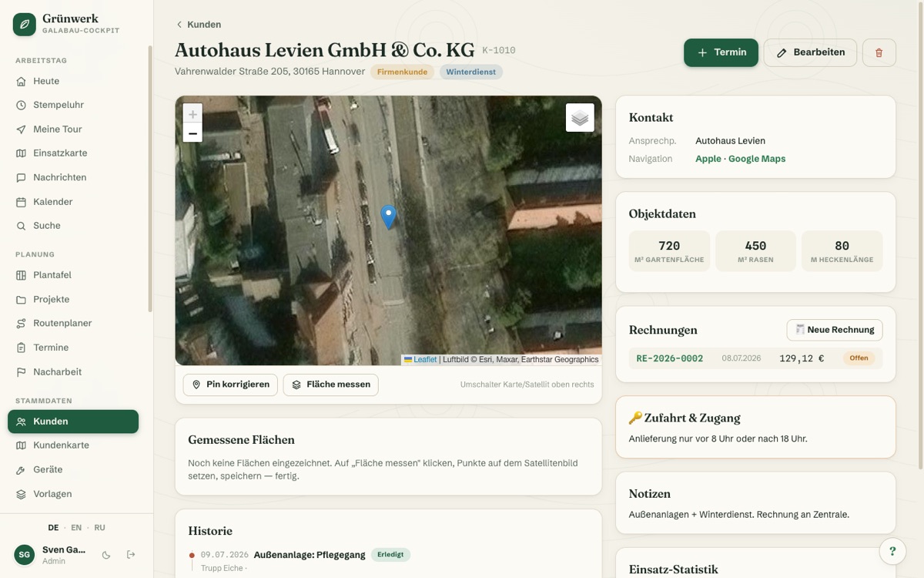Open Suche in the sidebar
Screen dimensions: 924x578
click(73, 226)
